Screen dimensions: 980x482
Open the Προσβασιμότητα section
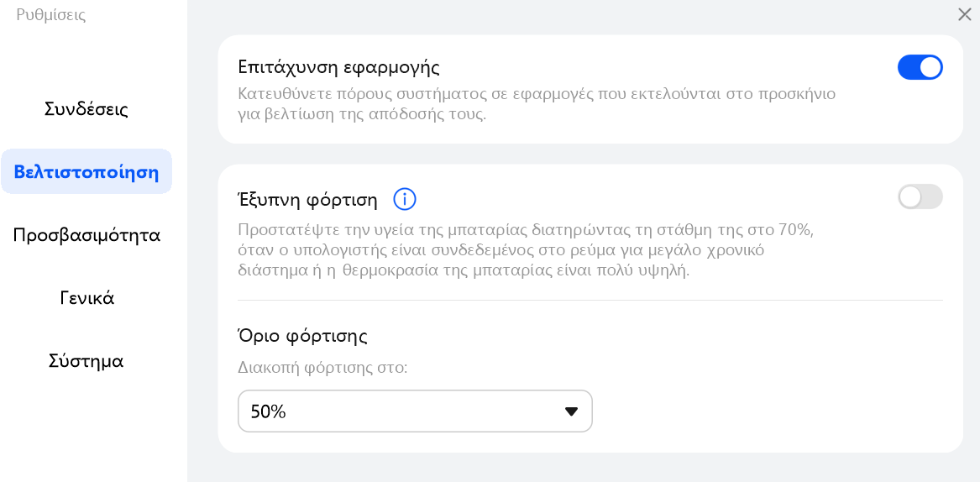click(86, 235)
